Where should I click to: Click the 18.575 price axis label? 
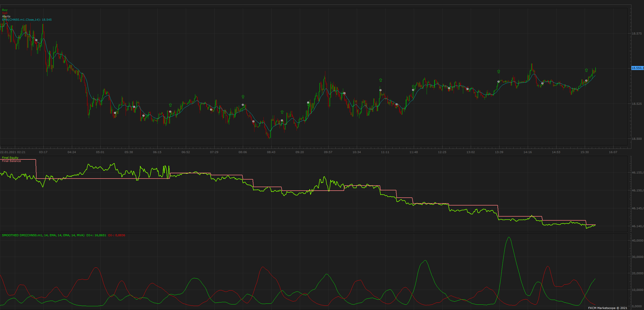[x=637, y=33]
